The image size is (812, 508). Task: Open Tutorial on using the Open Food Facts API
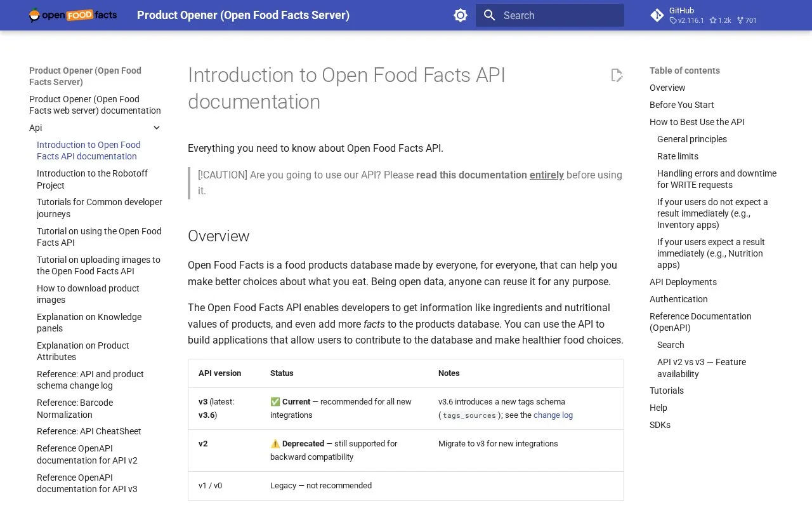coord(99,237)
